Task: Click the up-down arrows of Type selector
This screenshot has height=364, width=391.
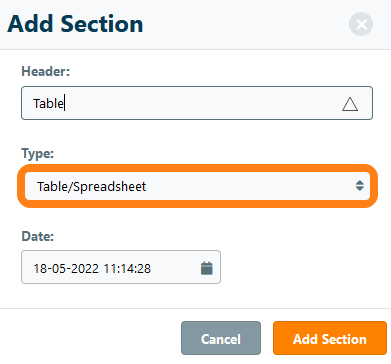Action: [x=360, y=186]
